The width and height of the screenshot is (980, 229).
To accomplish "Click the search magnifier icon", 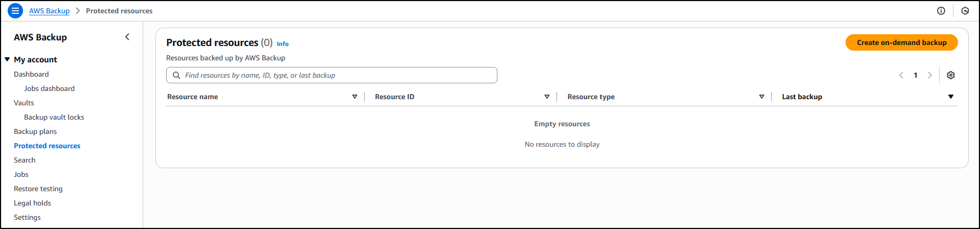I will (x=176, y=75).
